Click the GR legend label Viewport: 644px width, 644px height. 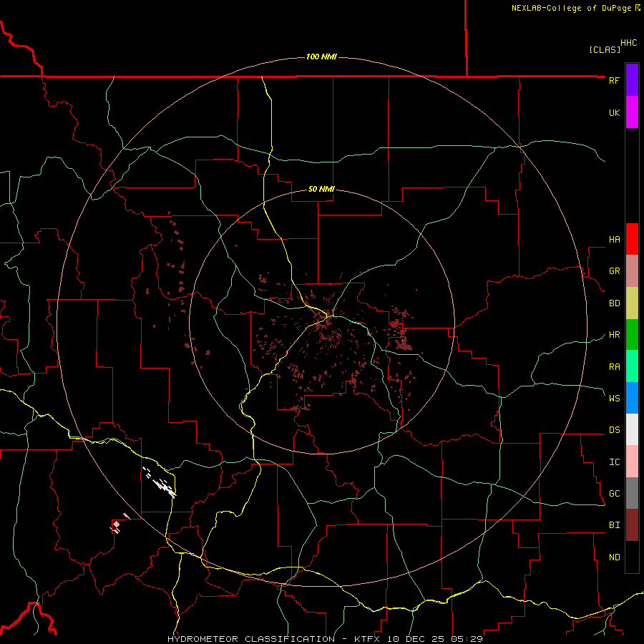point(614,271)
